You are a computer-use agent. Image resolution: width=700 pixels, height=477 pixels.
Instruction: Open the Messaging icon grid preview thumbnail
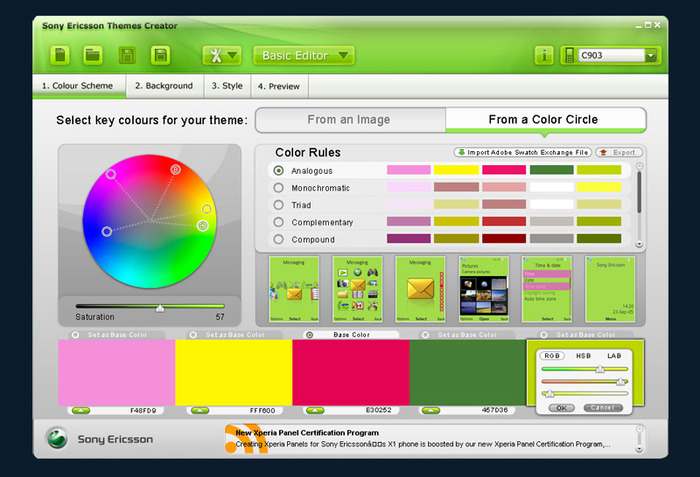click(357, 289)
